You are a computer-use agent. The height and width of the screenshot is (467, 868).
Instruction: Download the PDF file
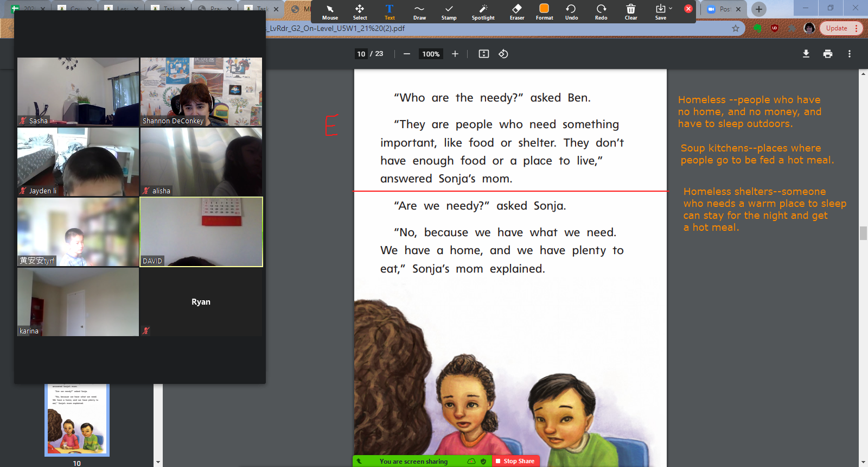(x=806, y=54)
